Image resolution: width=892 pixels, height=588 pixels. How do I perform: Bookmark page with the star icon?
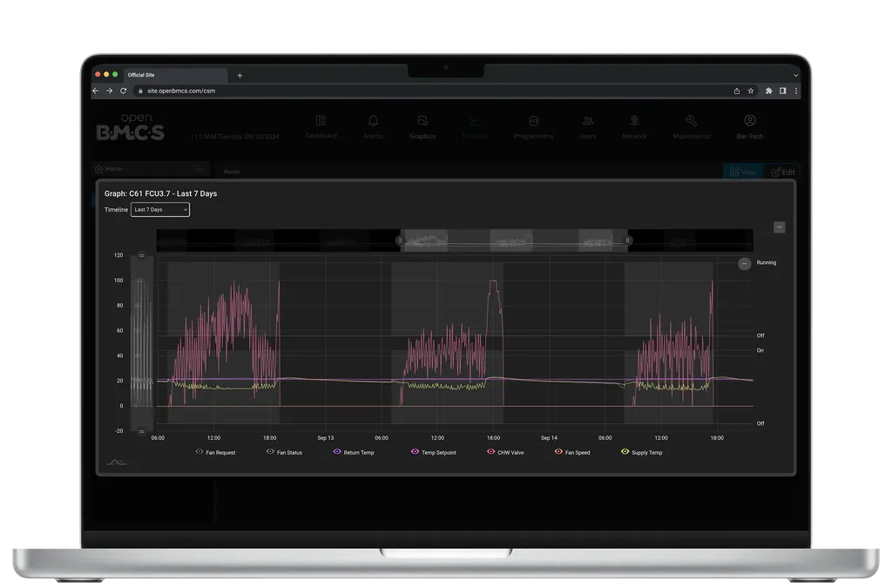click(751, 91)
